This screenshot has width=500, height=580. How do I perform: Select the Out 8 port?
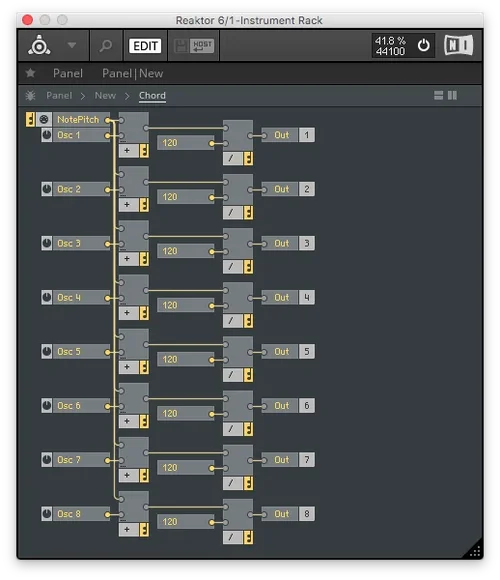pos(288,514)
